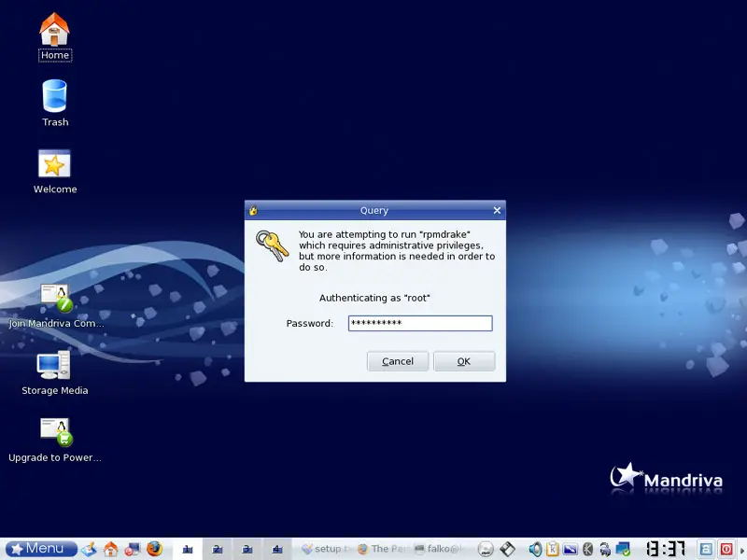Click the Query title bar text
Screen dimensions: 747x560
coord(374,211)
